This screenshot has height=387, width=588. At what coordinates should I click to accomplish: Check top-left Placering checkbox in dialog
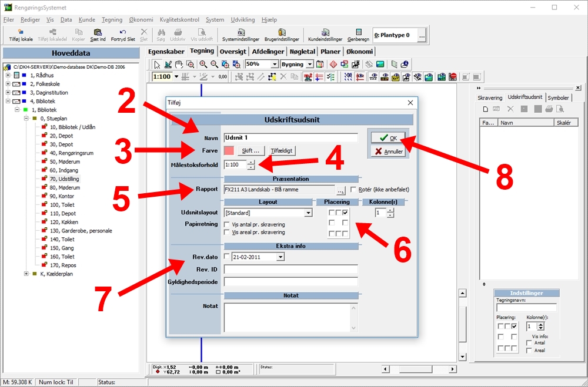[332, 213]
